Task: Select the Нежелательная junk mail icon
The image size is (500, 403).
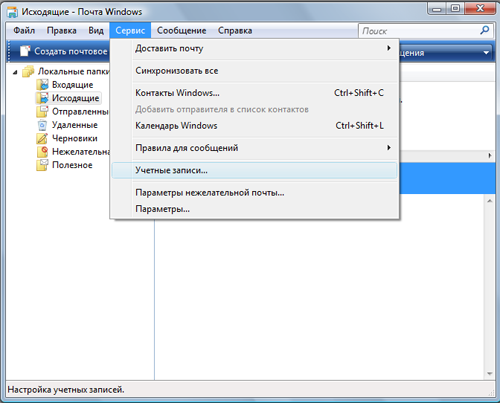Action: click(42, 152)
